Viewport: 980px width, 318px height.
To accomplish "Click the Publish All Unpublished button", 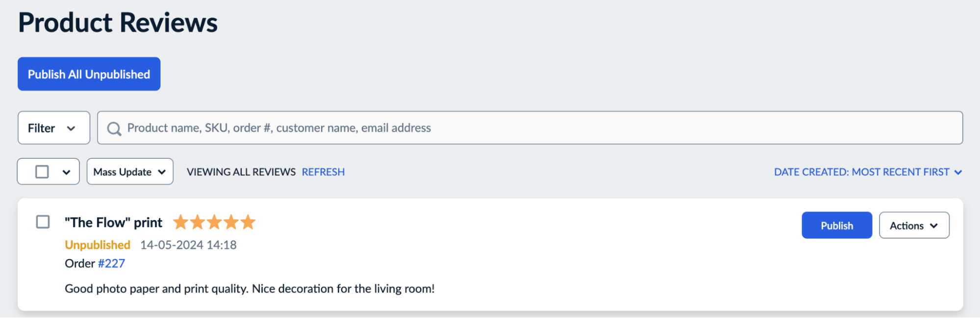I will (89, 74).
